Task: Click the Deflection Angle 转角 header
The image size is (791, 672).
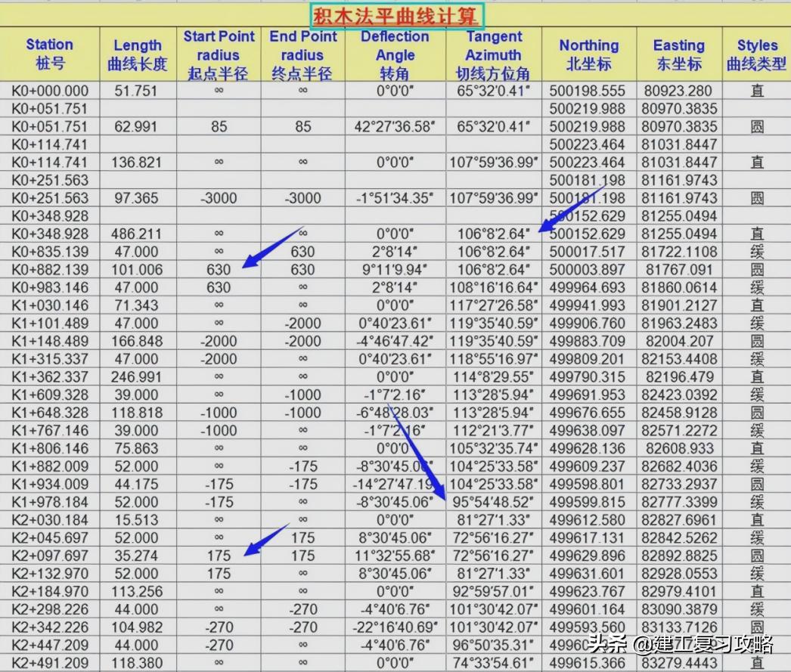Action: click(x=395, y=54)
